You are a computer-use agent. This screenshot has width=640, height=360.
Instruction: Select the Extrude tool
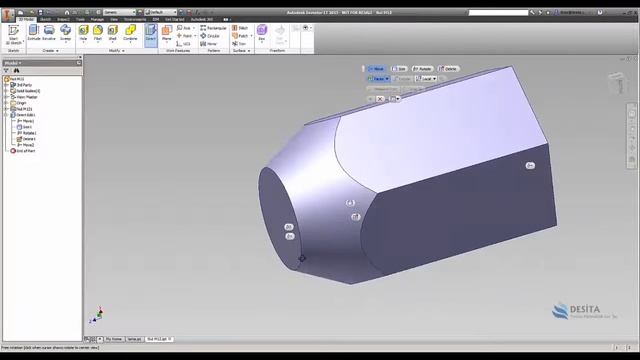click(33, 33)
